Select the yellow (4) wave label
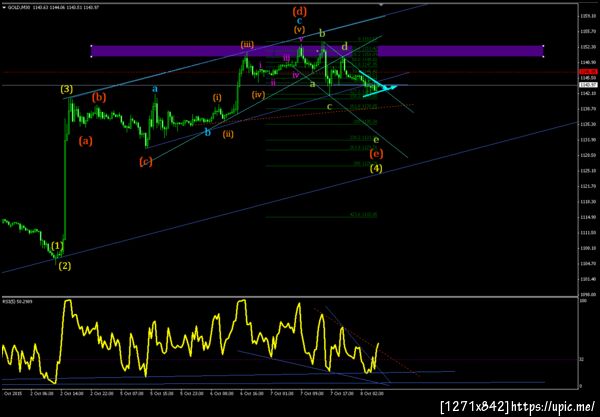Image resolution: width=600 pixels, height=417 pixels. tap(376, 168)
